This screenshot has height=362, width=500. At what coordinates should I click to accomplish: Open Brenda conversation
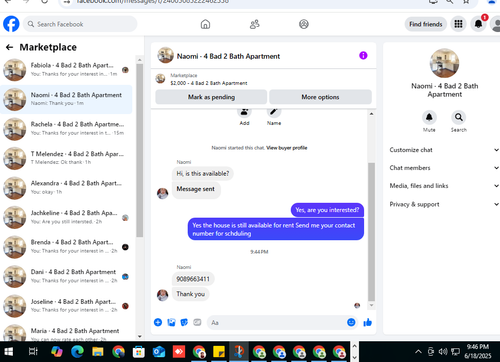66,247
